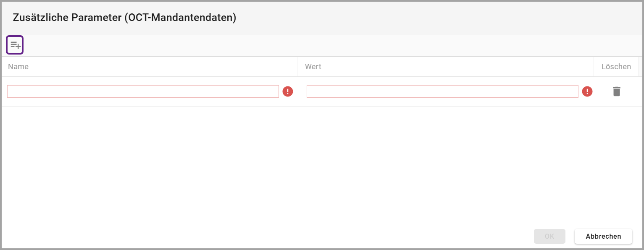Focus the empty Name input field

point(143,91)
